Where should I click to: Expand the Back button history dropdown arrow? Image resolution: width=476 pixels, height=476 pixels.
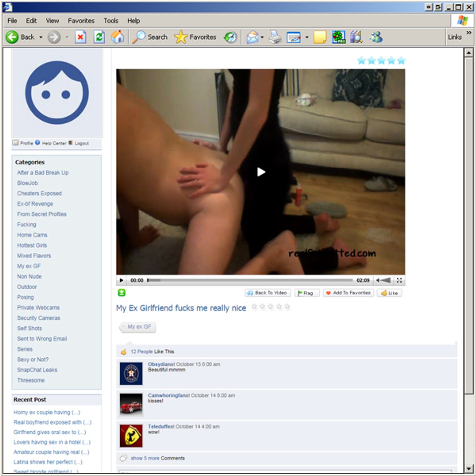point(41,37)
